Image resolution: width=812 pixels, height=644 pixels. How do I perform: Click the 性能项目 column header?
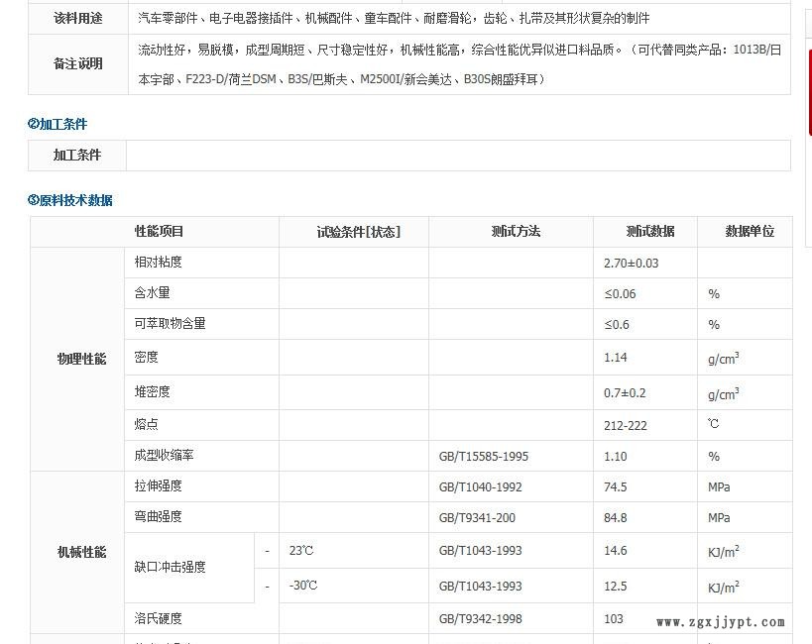click(x=160, y=232)
